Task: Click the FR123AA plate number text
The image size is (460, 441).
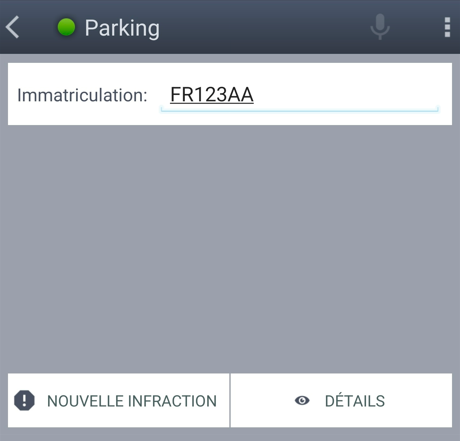Action: [212, 95]
